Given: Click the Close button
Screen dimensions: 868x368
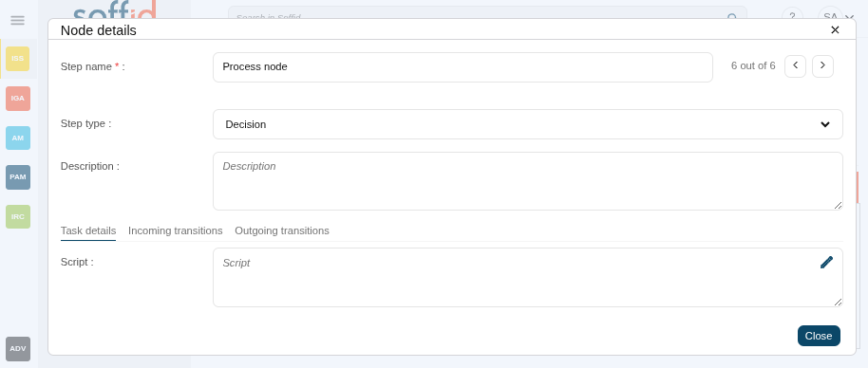Looking at the screenshot, I should 819,336.
